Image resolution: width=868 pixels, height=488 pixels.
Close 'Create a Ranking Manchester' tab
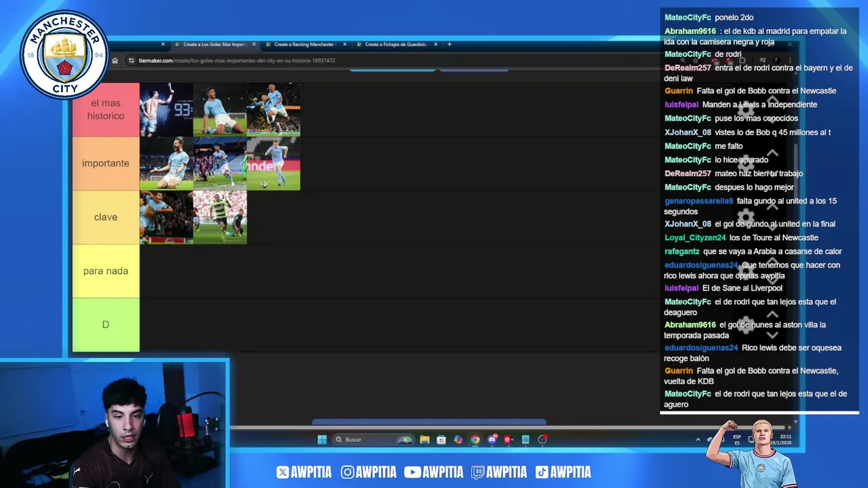pos(344,44)
